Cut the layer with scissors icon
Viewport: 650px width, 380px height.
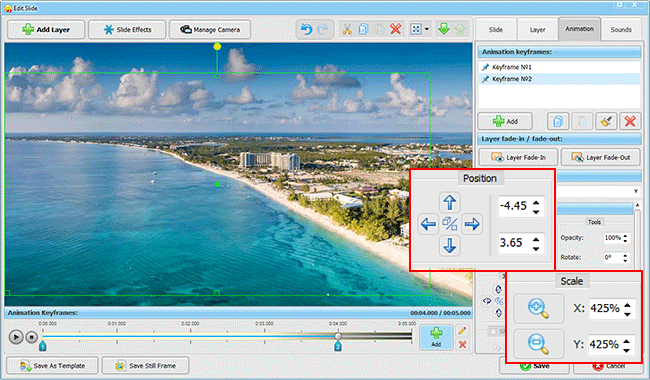(x=347, y=29)
